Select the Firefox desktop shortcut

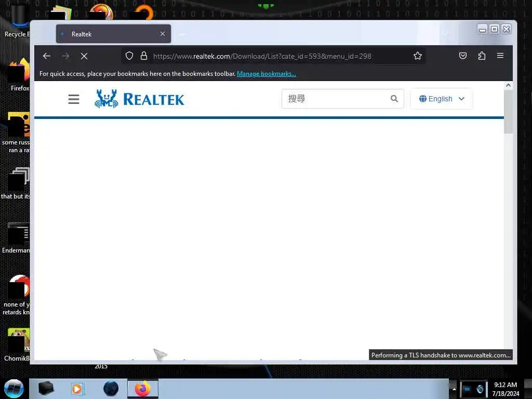[19, 75]
